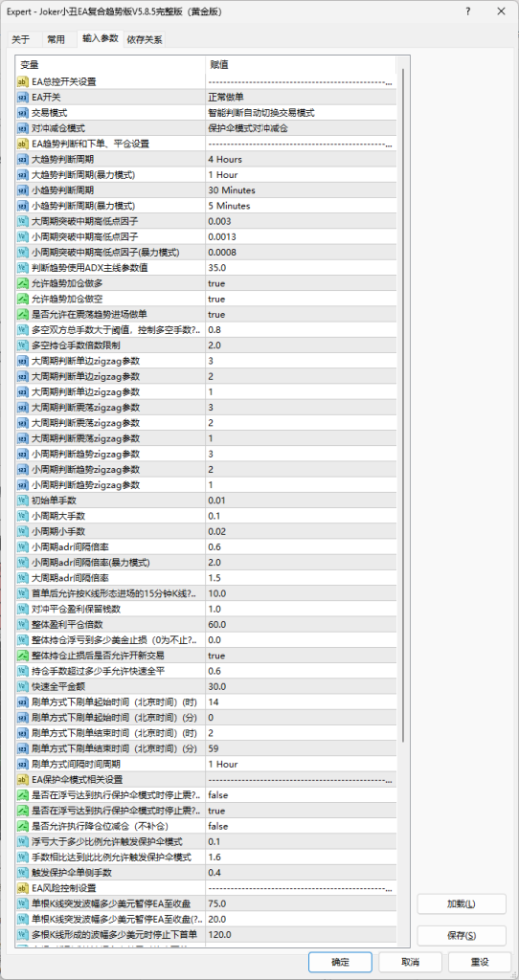Screen dimensions: 519x980
Task: Click the icon next to 对冲减仓模式
Action: click(23, 128)
